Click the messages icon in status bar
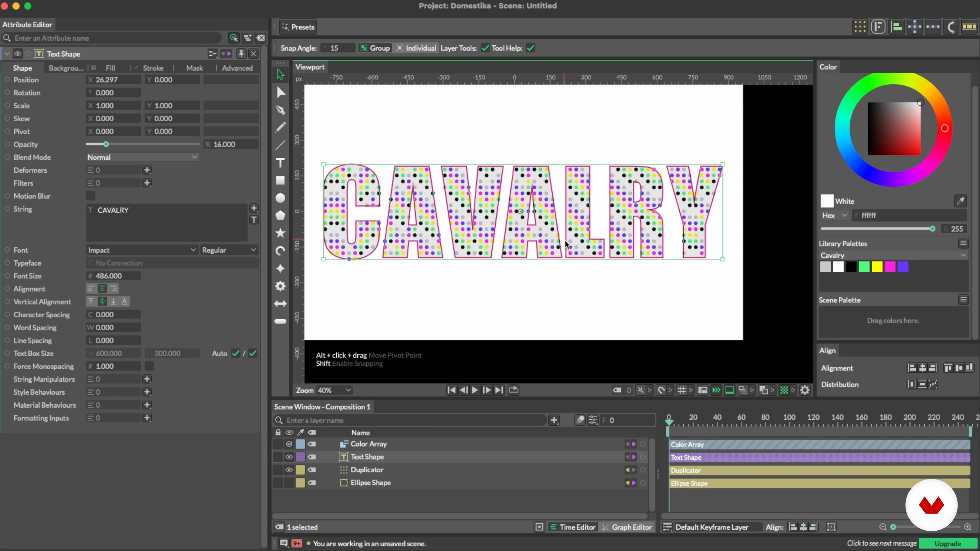The height and width of the screenshot is (551, 980). point(284,543)
